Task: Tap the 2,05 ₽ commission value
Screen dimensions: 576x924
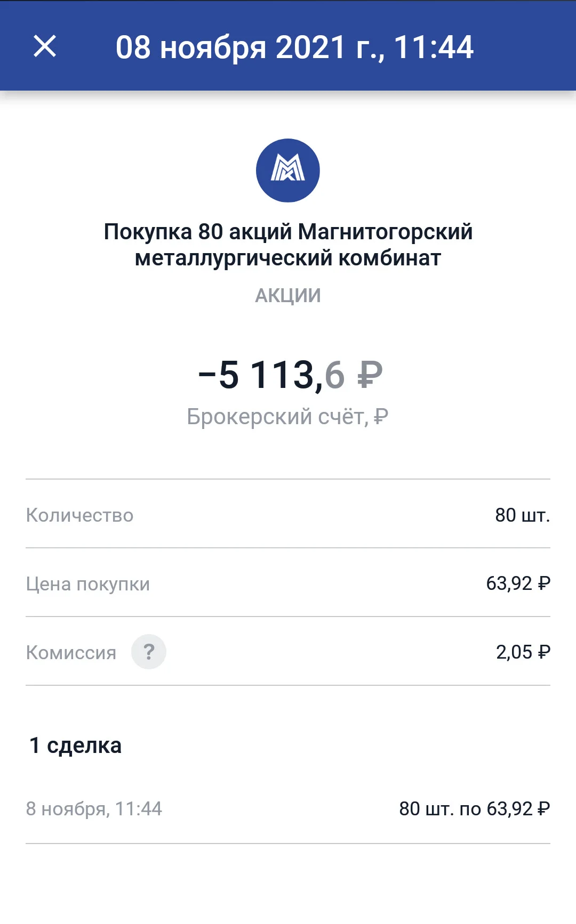Action: click(523, 652)
